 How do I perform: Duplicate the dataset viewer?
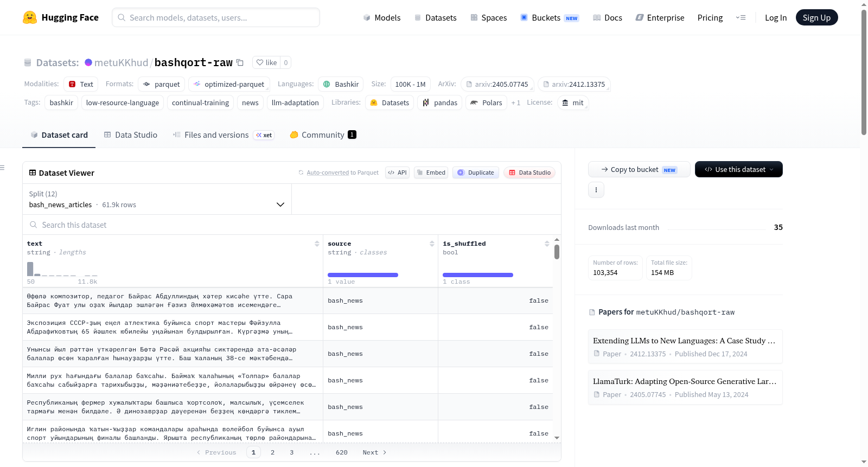(476, 172)
